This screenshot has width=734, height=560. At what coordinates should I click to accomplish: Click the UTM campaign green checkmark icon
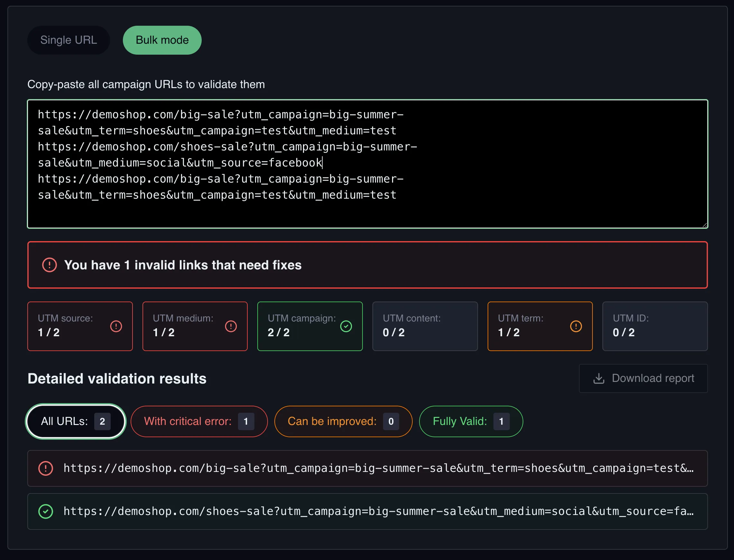point(346,326)
